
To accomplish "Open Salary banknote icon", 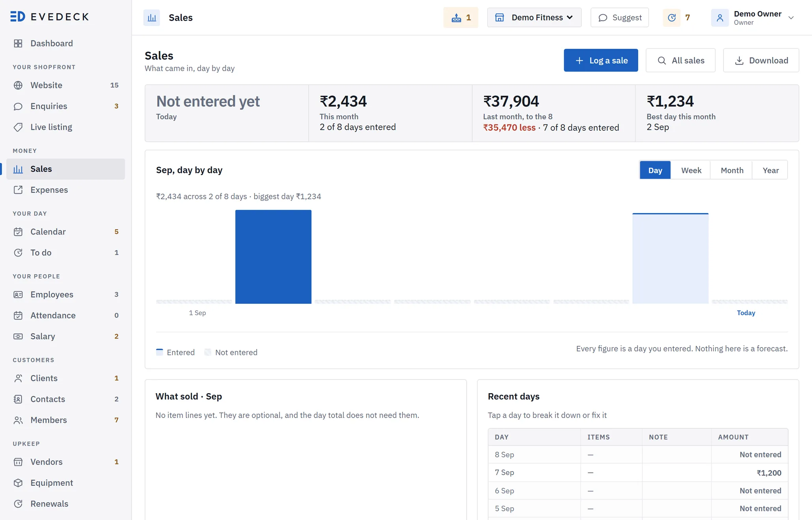I will pyautogui.click(x=18, y=336).
